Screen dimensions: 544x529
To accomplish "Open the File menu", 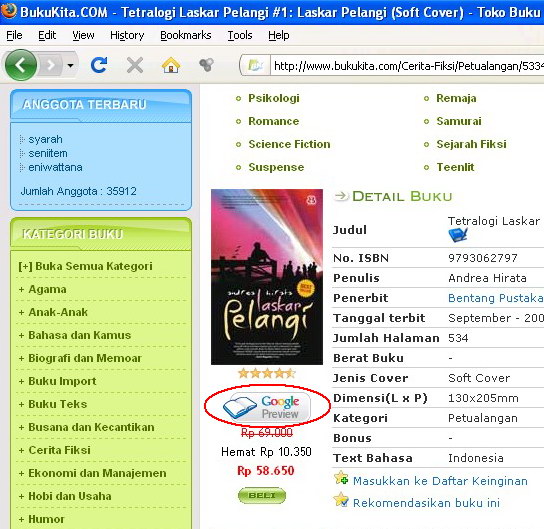I will click(x=14, y=35).
